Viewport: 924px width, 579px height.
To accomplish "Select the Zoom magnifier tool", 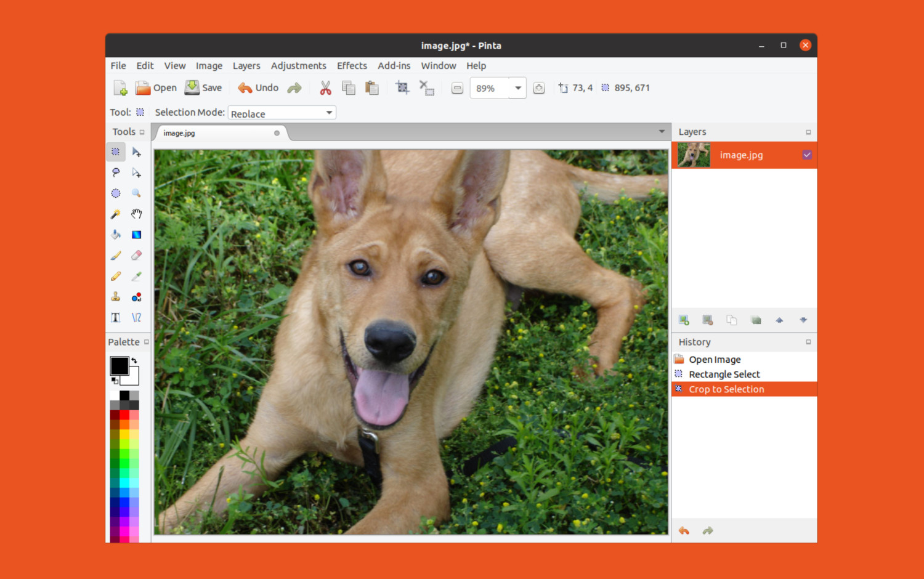I will point(137,193).
